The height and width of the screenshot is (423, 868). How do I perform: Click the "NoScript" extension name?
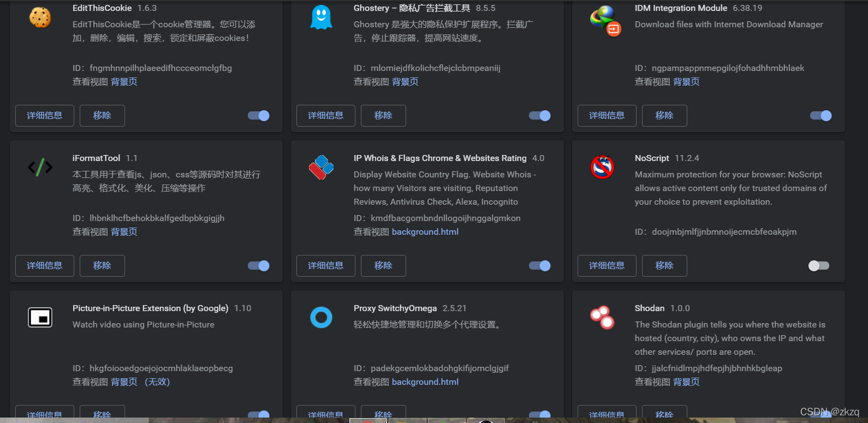(x=652, y=158)
